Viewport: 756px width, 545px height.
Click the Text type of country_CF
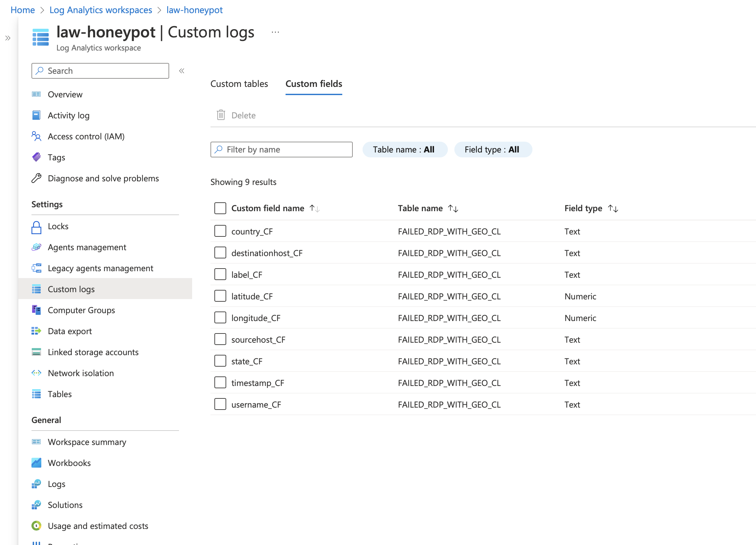point(572,231)
